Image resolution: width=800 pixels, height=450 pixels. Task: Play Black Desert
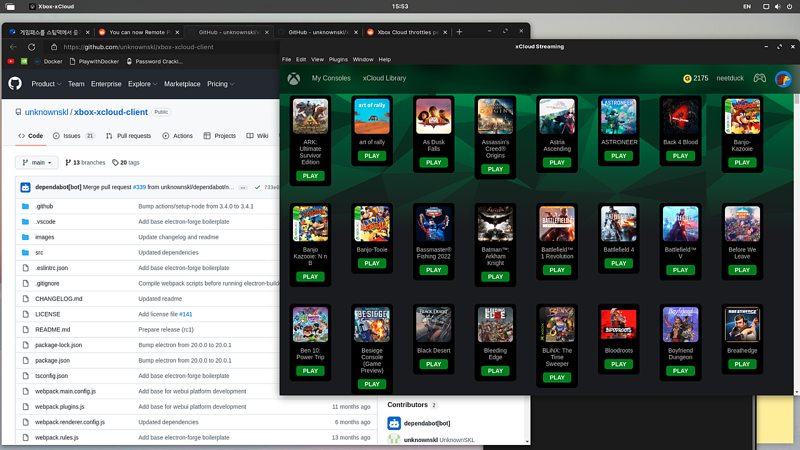434,364
